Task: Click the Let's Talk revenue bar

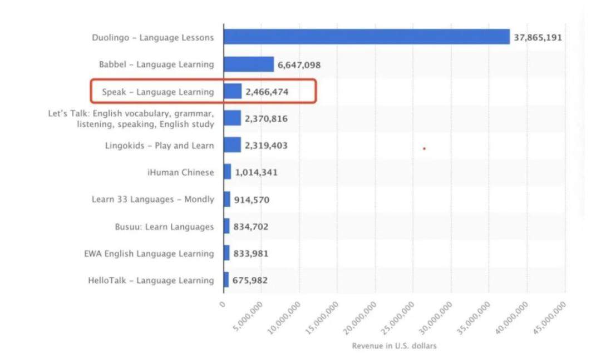Action: (x=232, y=118)
